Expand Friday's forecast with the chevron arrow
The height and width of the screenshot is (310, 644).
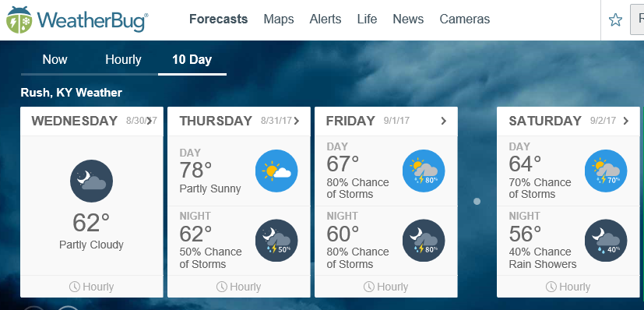[x=444, y=121]
